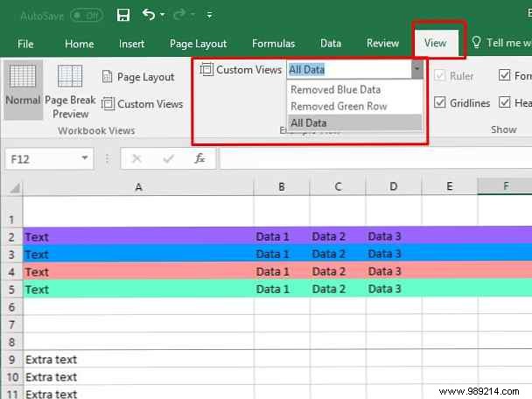Open the Data tab
Screen dimensions: 532x399
tap(331, 44)
